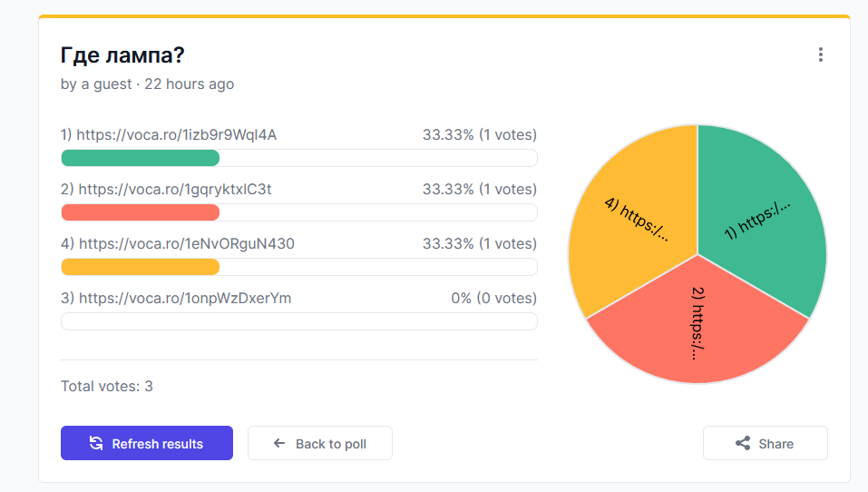This screenshot has width=868, height=492.
Task: Select the red pie slice for option 2
Action: point(697,327)
